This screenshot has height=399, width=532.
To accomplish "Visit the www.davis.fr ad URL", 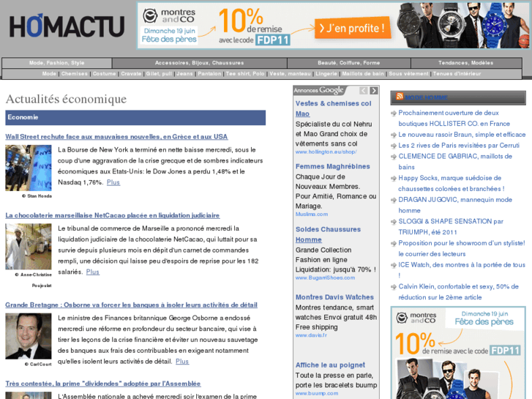I will [x=311, y=335].
